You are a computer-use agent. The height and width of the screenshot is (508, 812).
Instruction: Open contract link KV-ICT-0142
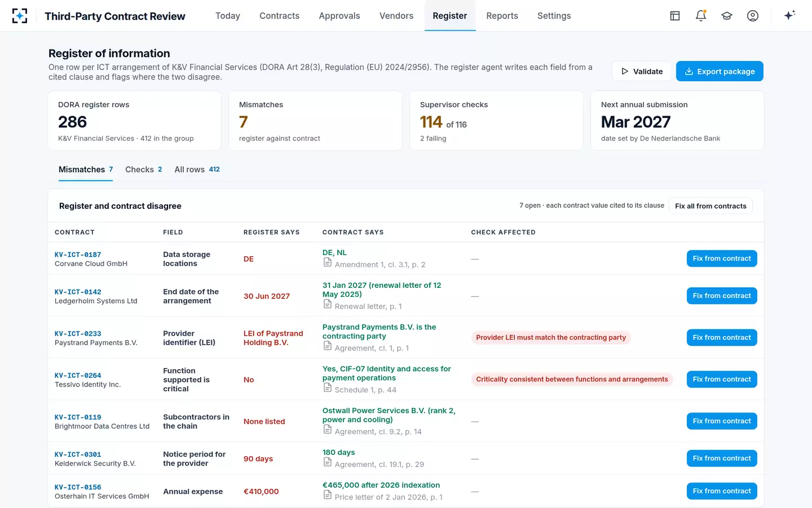click(78, 292)
